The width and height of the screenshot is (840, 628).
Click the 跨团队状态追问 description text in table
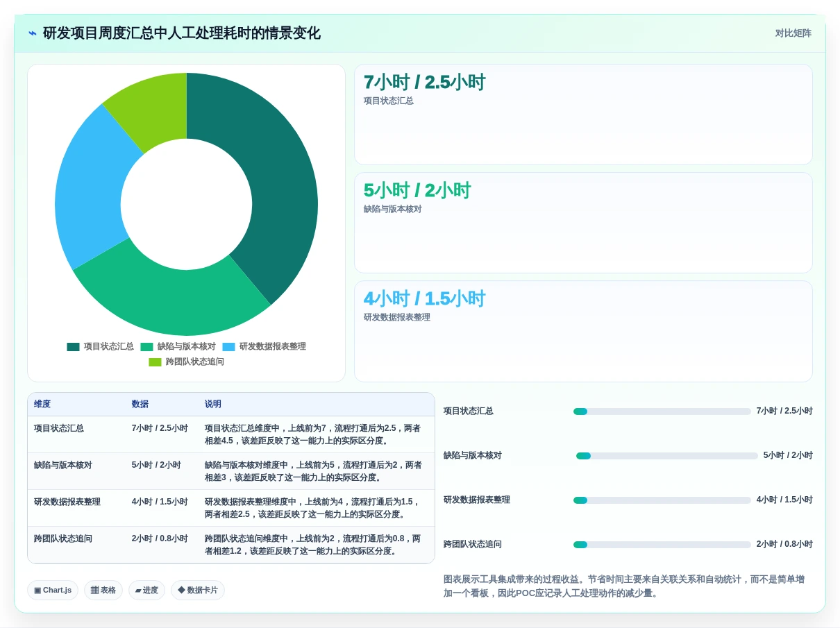(x=312, y=545)
